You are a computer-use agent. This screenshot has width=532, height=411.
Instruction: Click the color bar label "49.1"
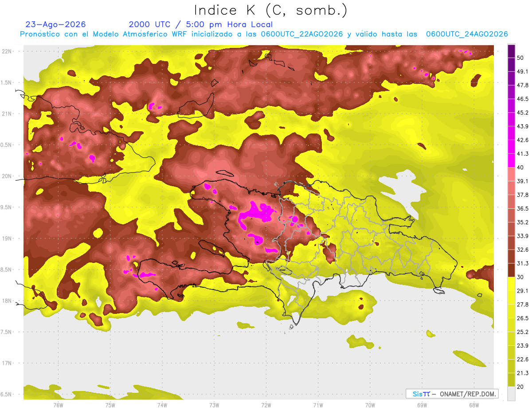tap(523, 71)
